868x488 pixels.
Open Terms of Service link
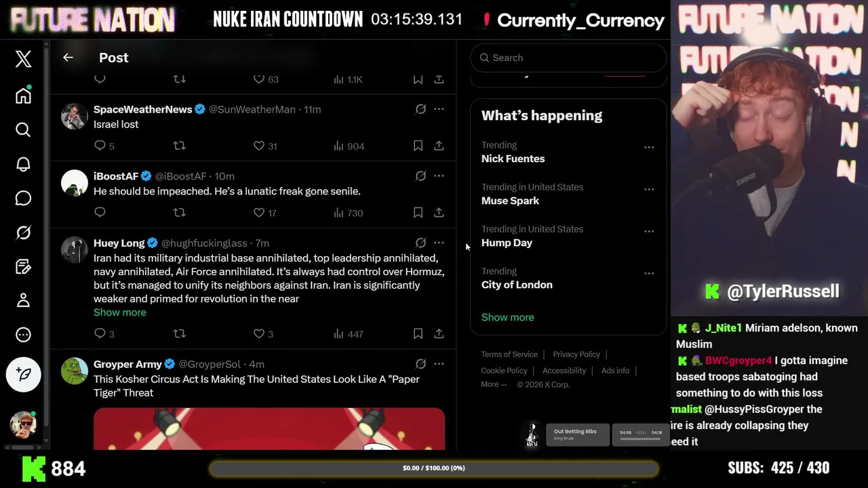pyautogui.click(x=509, y=354)
